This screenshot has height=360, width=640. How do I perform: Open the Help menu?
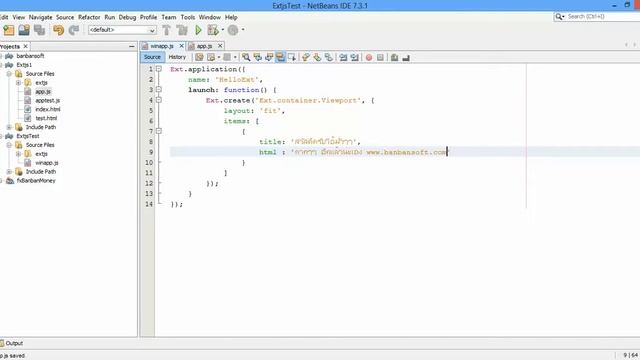pos(231,17)
